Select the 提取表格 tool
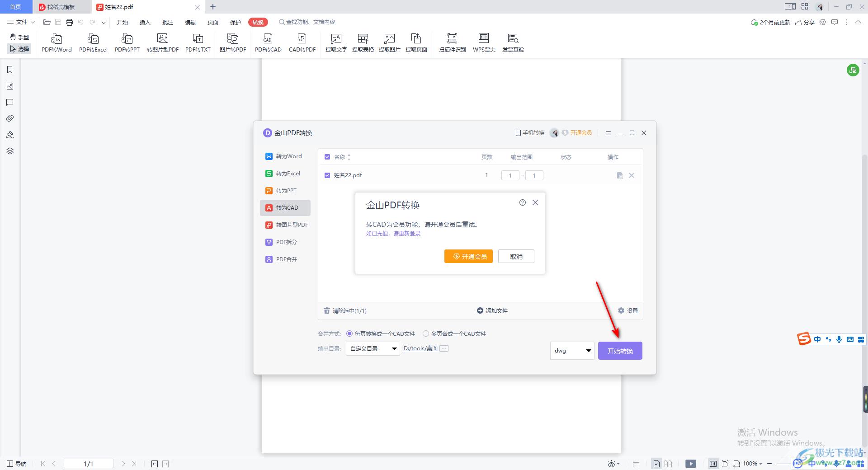This screenshot has width=868, height=470. [x=363, y=43]
